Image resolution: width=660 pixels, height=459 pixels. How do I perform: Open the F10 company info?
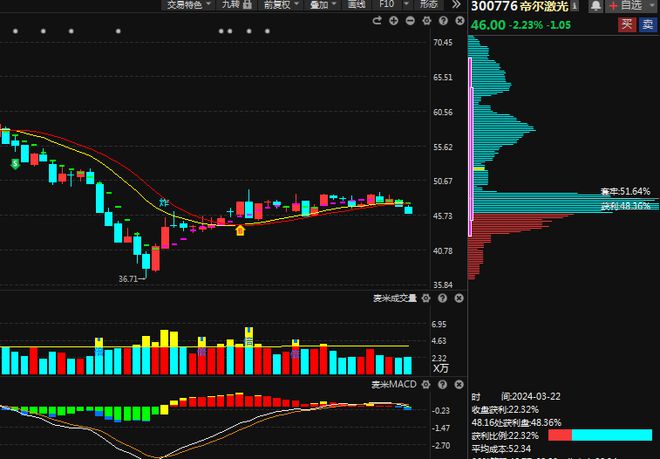pos(386,4)
